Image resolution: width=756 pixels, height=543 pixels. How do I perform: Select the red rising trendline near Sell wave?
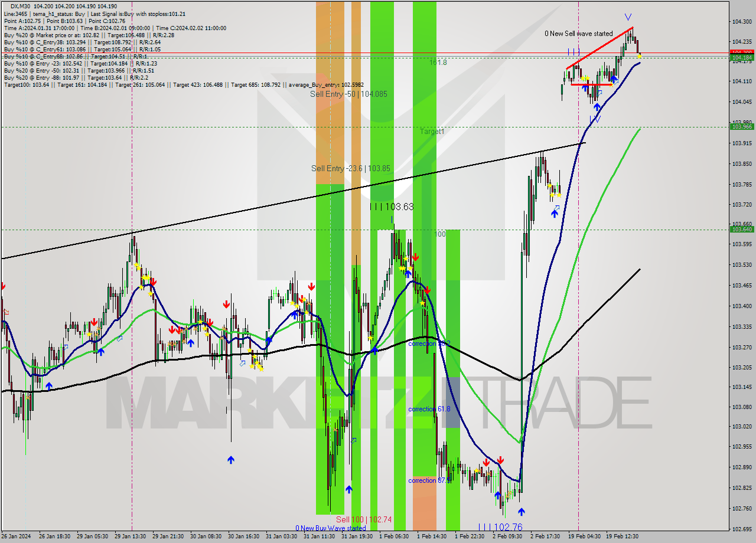pyautogui.click(x=599, y=48)
